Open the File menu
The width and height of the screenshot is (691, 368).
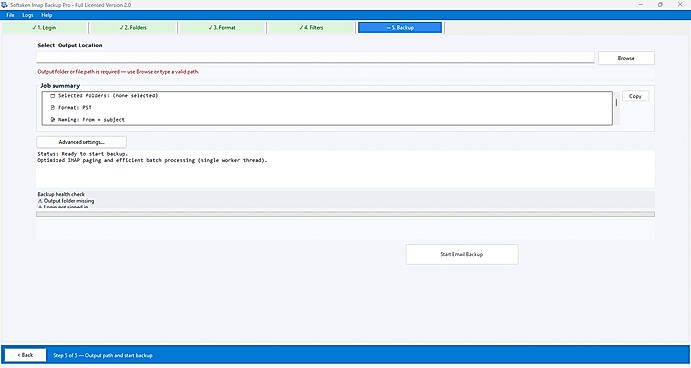11,15
